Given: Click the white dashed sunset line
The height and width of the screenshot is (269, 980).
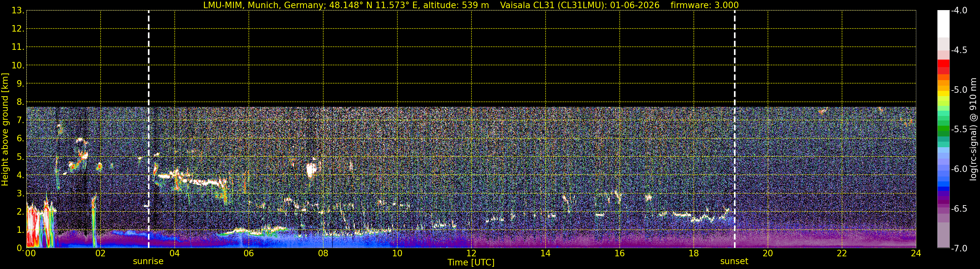Looking at the screenshot, I should pos(734,129).
